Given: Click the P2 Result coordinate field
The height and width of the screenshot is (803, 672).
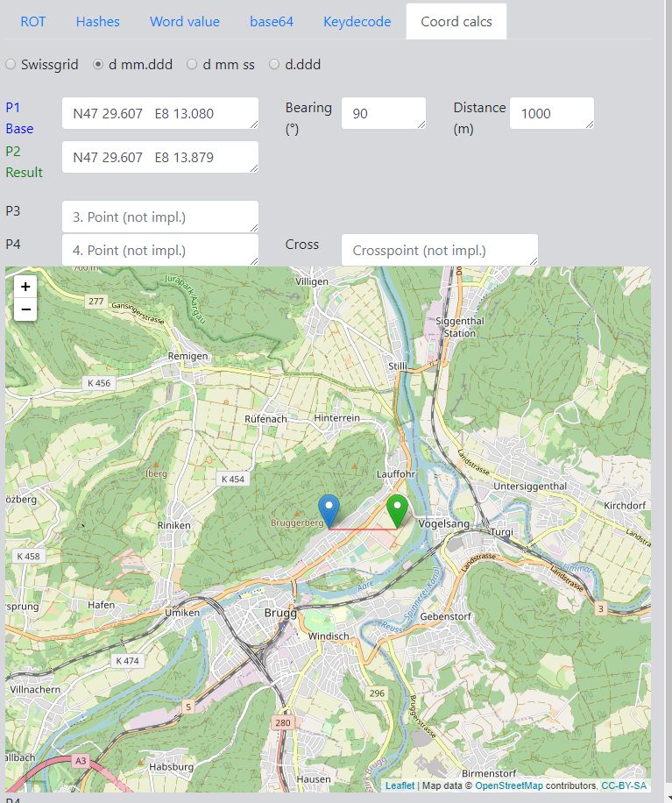Looking at the screenshot, I should click(x=160, y=157).
